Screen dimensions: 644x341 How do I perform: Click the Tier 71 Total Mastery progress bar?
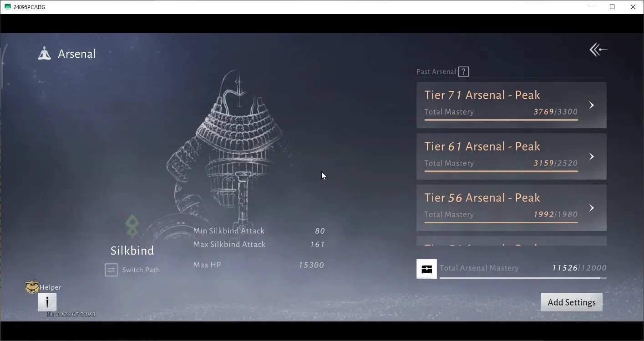(x=501, y=120)
